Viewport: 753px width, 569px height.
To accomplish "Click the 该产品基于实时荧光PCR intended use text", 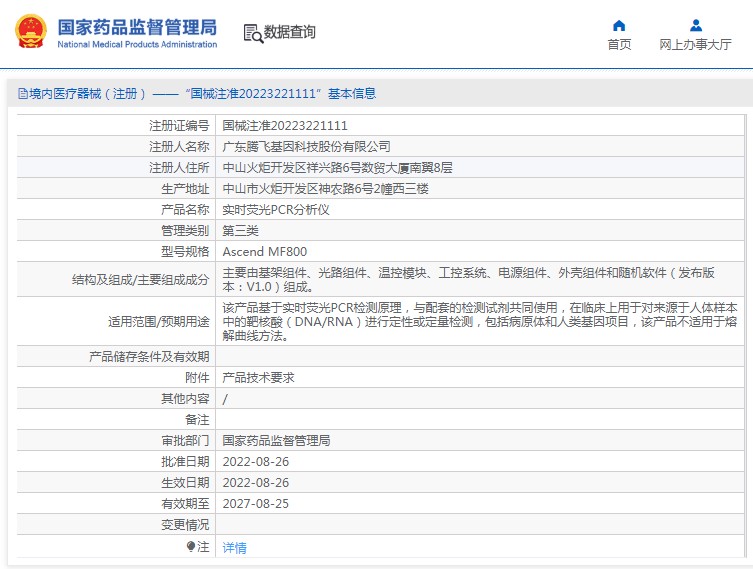I will 480,321.
